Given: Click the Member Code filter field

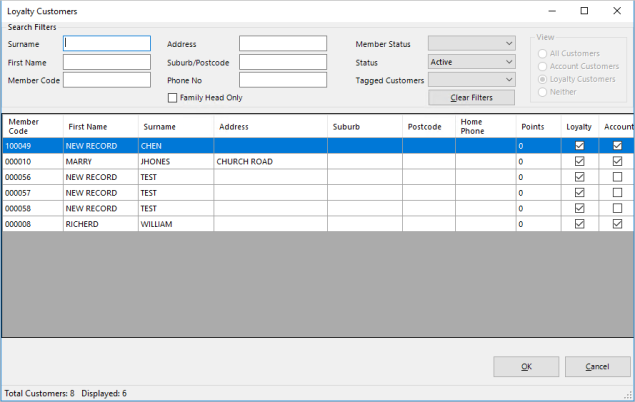Looking at the screenshot, I should point(107,80).
